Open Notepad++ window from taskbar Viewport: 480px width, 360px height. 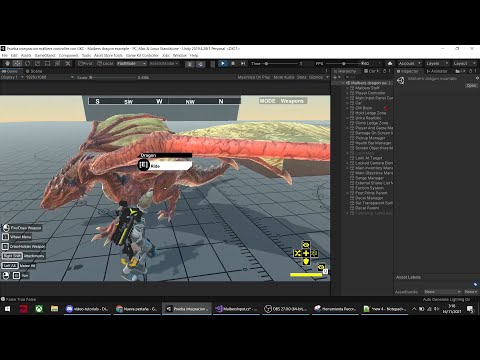384,309
